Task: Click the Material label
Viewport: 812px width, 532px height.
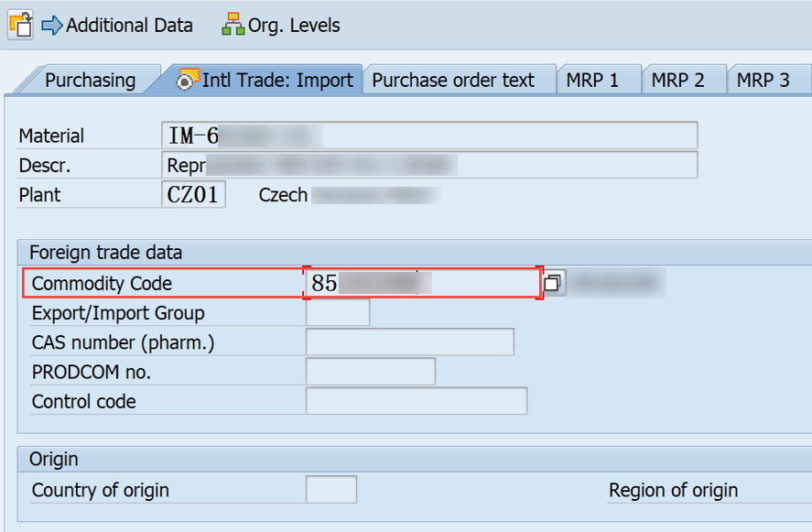Action: click(51, 136)
